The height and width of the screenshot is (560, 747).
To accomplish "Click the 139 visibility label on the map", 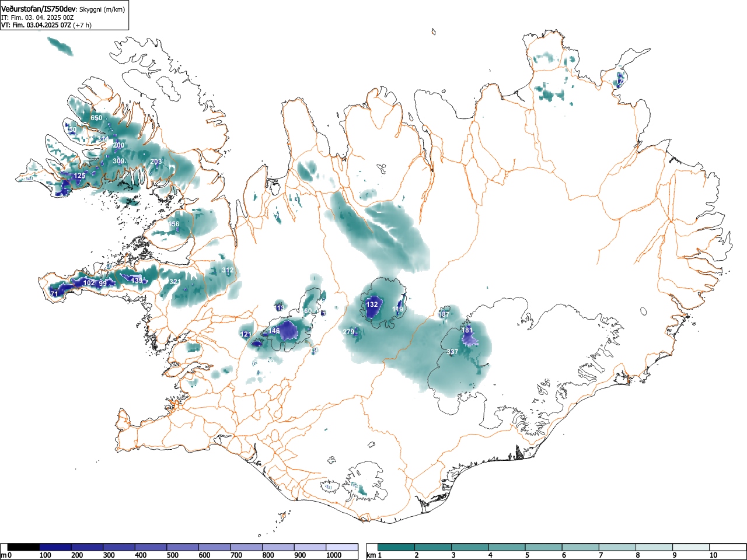I will [137, 281].
